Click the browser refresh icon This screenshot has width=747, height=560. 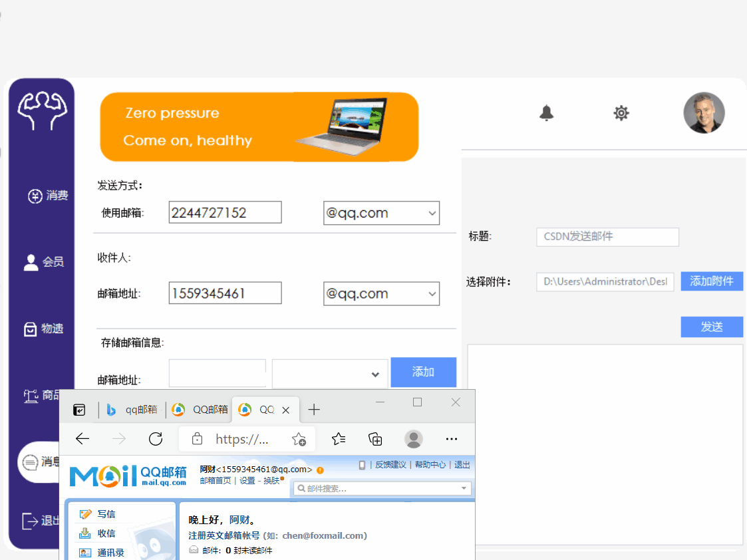point(156,439)
